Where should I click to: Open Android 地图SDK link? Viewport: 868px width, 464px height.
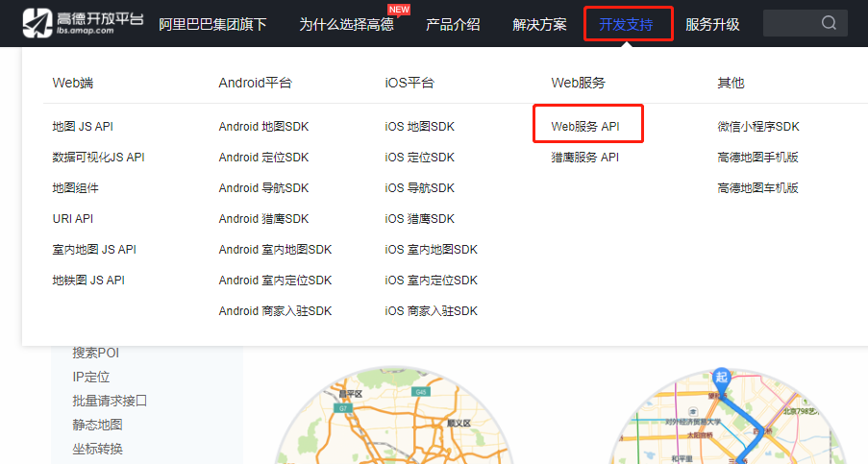[x=263, y=127]
